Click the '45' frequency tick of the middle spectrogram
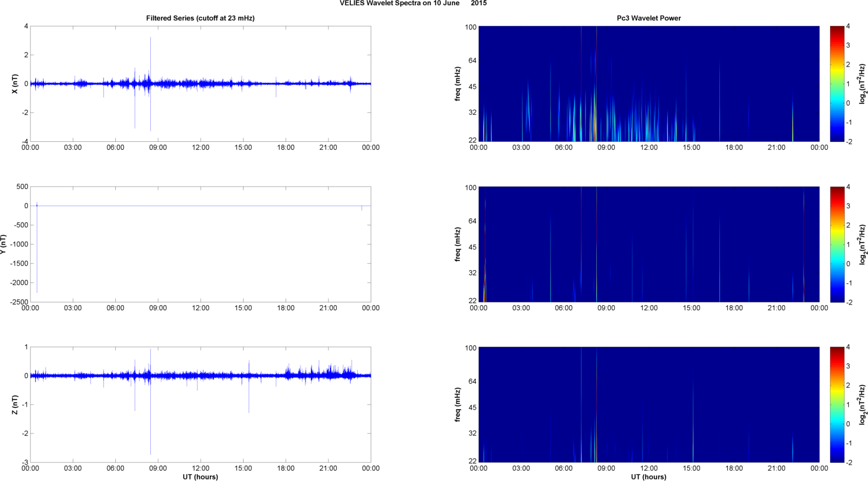868x481 pixels. tap(472, 247)
